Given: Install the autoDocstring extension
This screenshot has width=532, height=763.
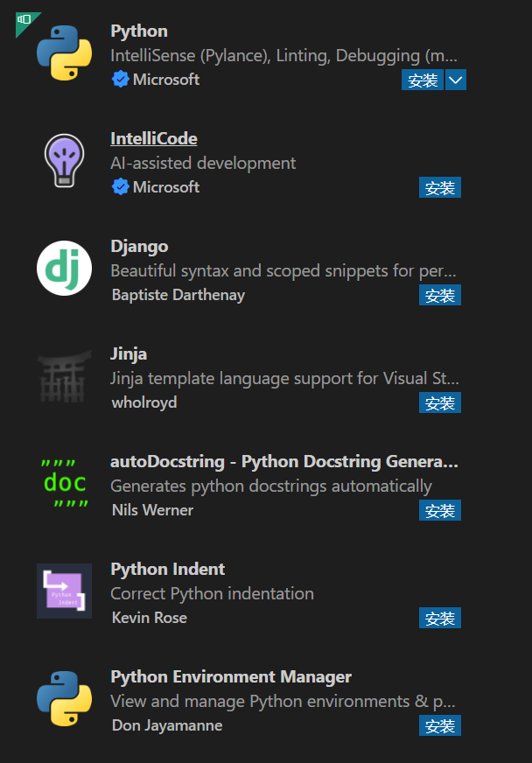Looking at the screenshot, I should point(440,510).
